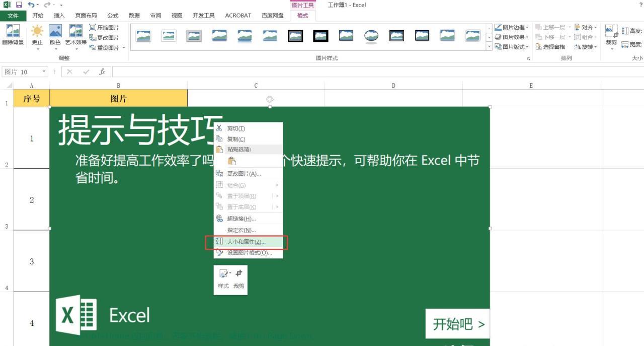Image resolution: width=644 pixels, height=346 pixels.
Task: Click 选择窗格 selection pane
Action: [550, 47]
